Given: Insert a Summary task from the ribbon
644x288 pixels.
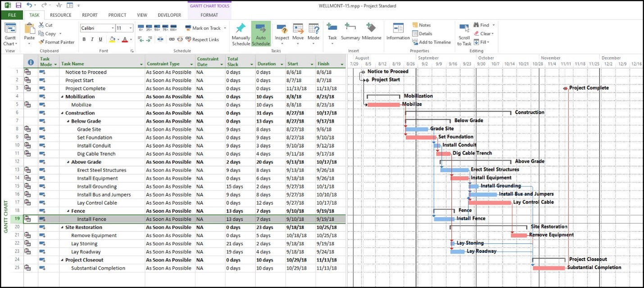Looking at the screenshot, I should pos(350,31).
